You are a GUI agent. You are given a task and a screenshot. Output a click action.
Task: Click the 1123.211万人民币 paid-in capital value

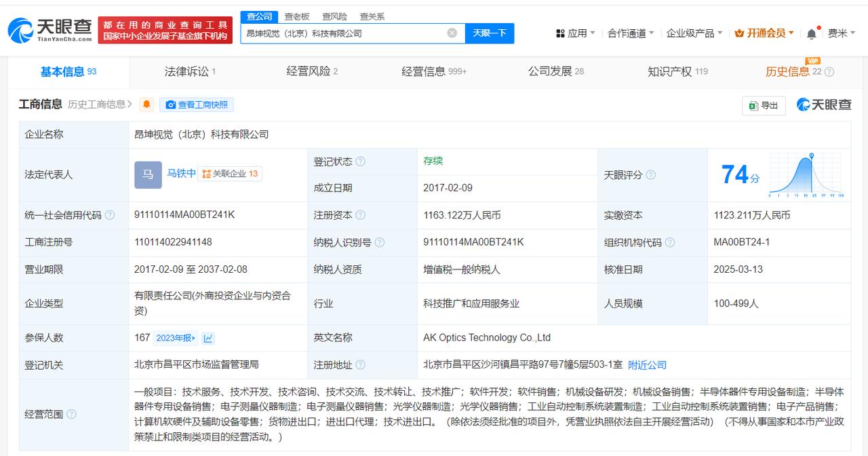click(x=752, y=215)
